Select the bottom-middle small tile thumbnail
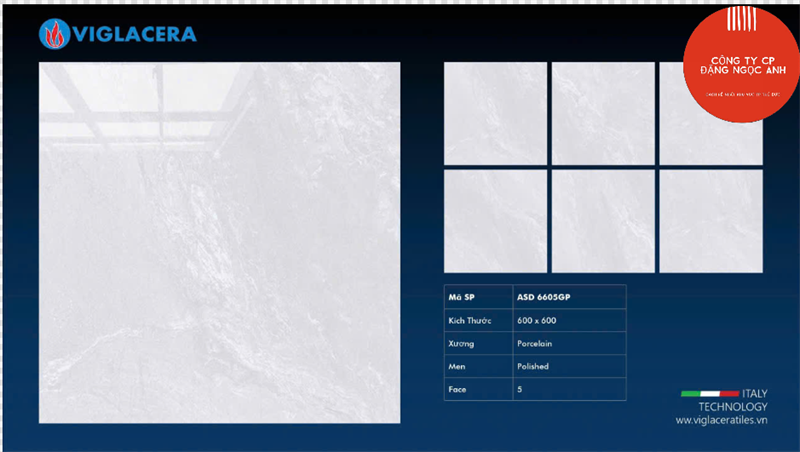This screenshot has height=452, width=800. click(x=603, y=220)
